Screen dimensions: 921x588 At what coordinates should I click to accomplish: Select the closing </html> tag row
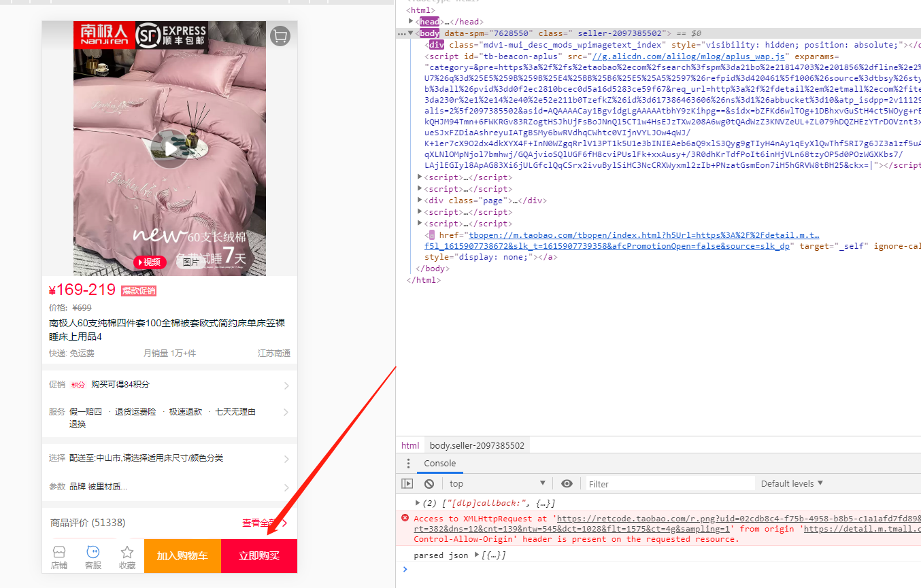[x=423, y=280]
